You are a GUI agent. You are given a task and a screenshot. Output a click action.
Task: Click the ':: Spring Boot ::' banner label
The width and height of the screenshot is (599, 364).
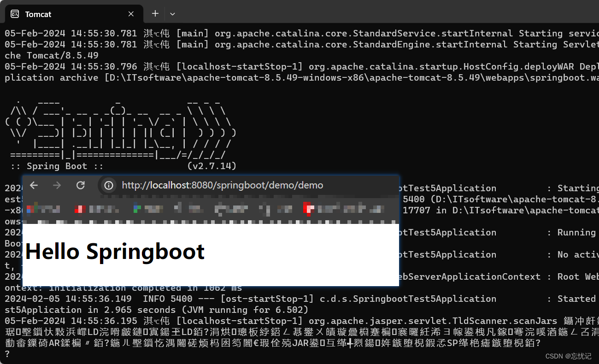[x=57, y=166]
